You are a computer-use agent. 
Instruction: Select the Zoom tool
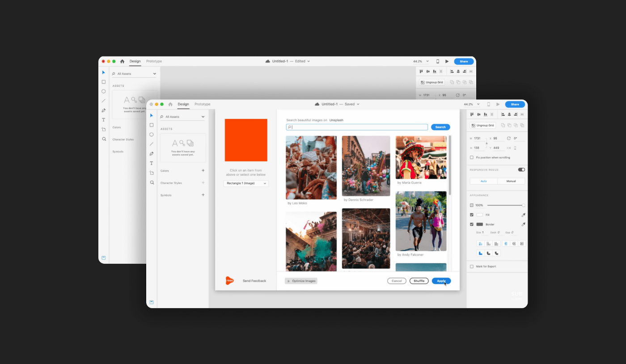pos(152,182)
